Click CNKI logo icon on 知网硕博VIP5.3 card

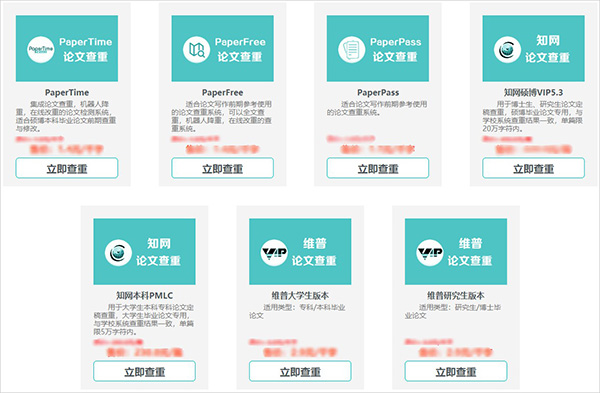pyautogui.click(x=507, y=50)
